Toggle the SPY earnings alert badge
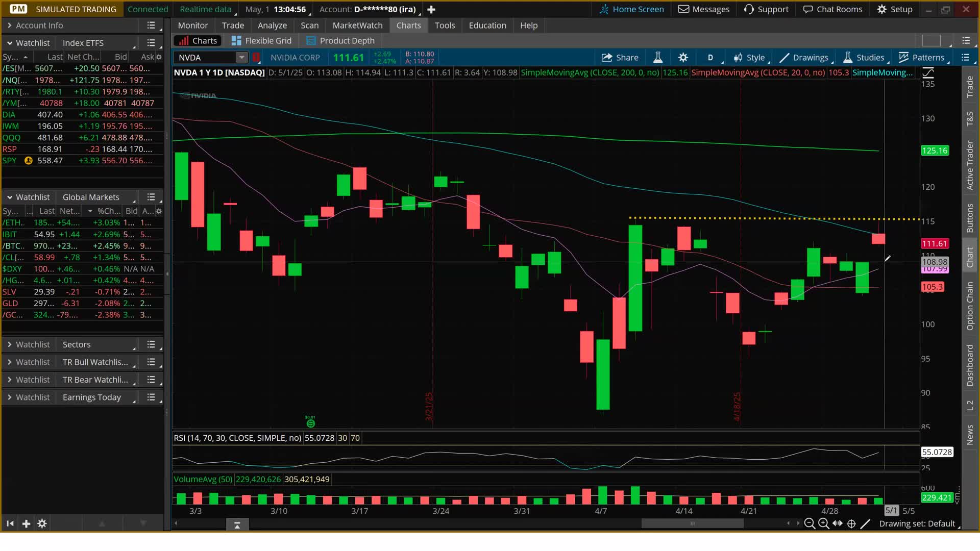Viewport: 980px width, 551px height. tap(29, 160)
